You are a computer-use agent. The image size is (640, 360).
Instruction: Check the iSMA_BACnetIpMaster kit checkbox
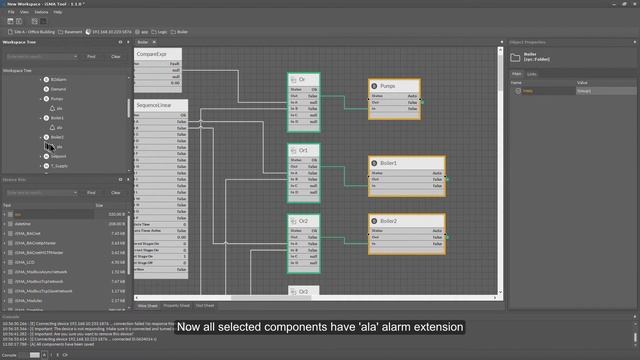pyautogui.click(x=10, y=243)
